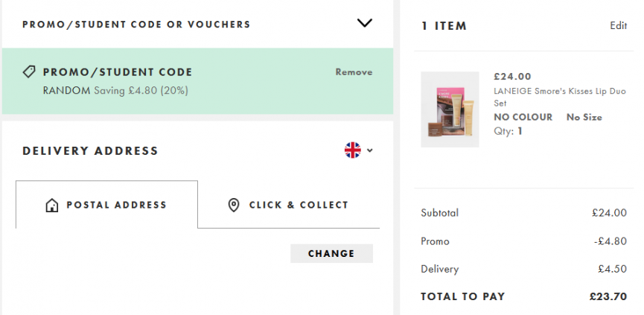Click the Total to Pay amount £23.70
This screenshot has width=644, height=315.
[608, 296]
